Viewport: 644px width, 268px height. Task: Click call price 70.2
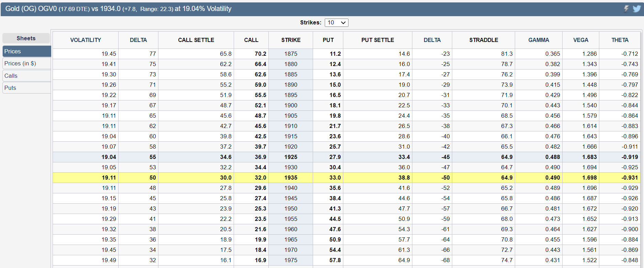pos(260,54)
